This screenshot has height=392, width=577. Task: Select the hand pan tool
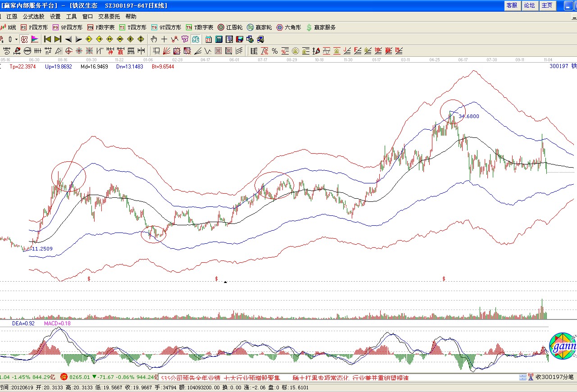coord(154,39)
